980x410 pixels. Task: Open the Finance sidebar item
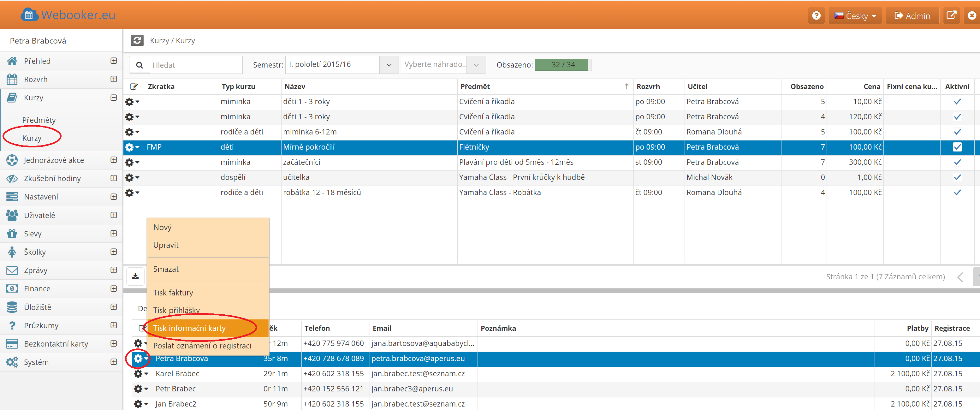[37, 289]
